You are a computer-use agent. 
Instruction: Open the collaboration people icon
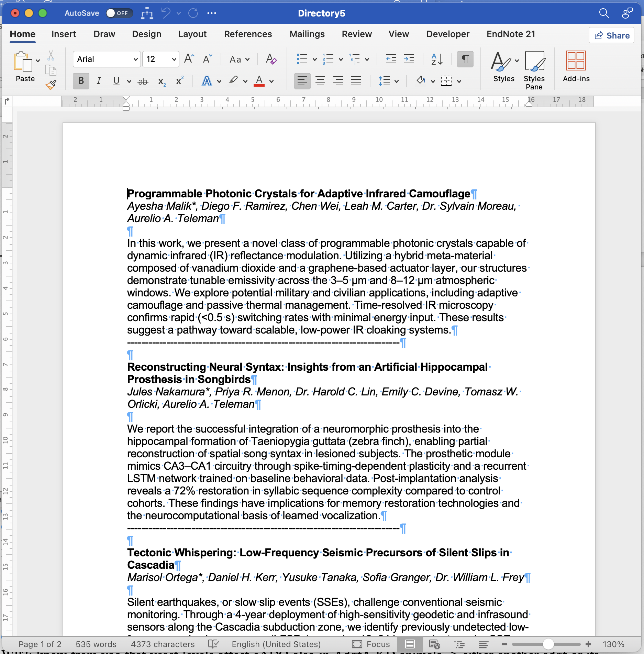(628, 13)
